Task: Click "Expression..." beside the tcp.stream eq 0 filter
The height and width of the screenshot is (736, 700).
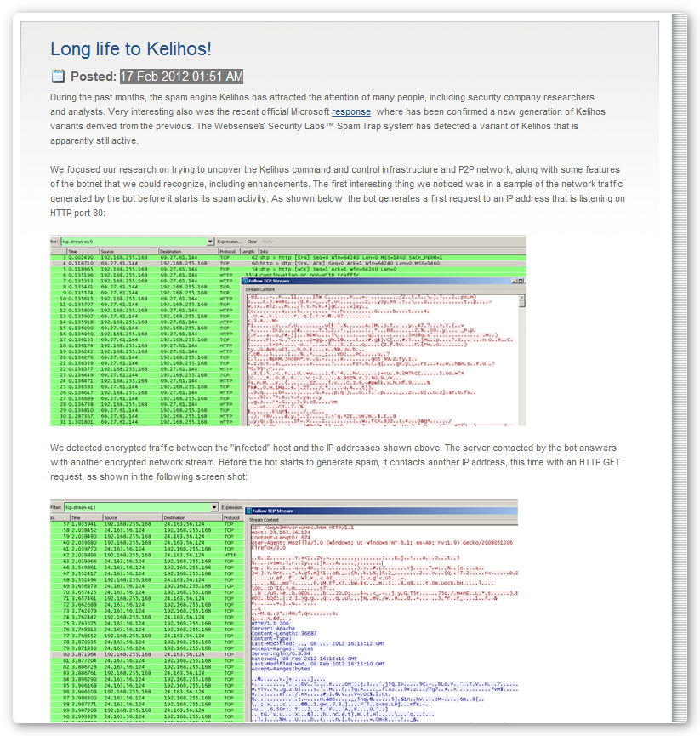Action: click(230, 242)
